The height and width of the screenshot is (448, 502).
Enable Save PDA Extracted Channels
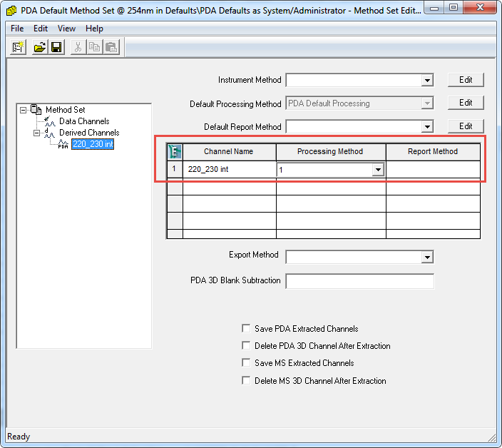tap(246, 329)
